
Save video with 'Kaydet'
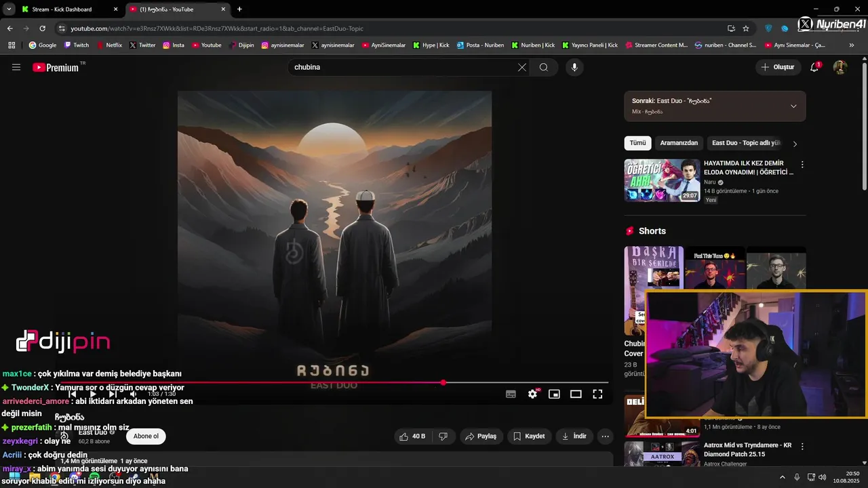[529, 436]
